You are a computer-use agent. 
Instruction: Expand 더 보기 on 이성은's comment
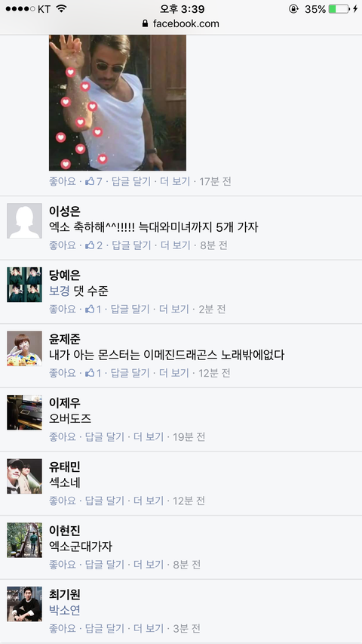pos(175,245)
